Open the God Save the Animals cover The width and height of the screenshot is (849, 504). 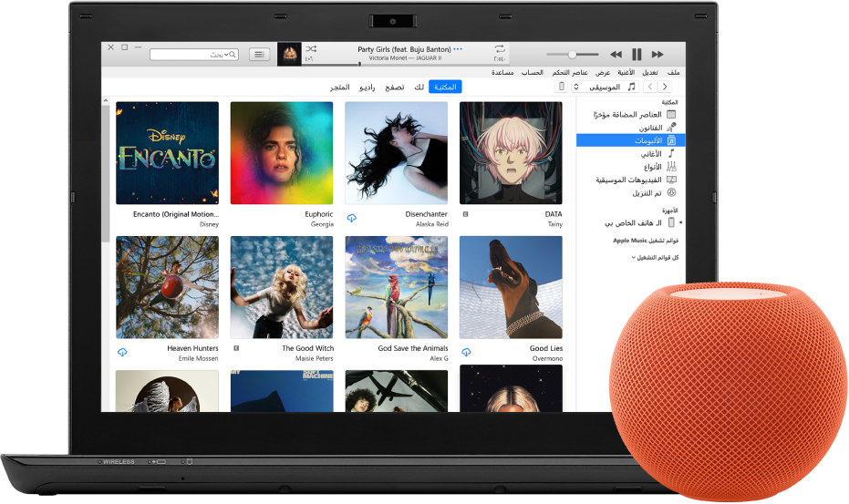point(397,287)
